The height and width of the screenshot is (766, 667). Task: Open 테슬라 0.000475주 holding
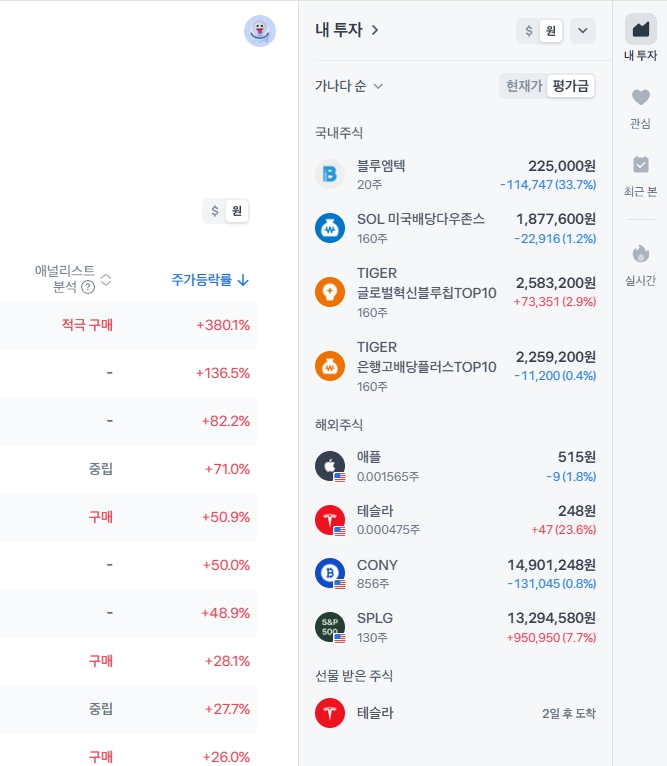[x=455, y=520]
